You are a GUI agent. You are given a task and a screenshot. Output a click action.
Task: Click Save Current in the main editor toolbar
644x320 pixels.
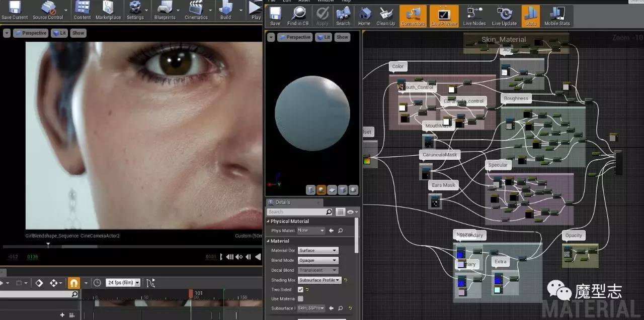15,11
